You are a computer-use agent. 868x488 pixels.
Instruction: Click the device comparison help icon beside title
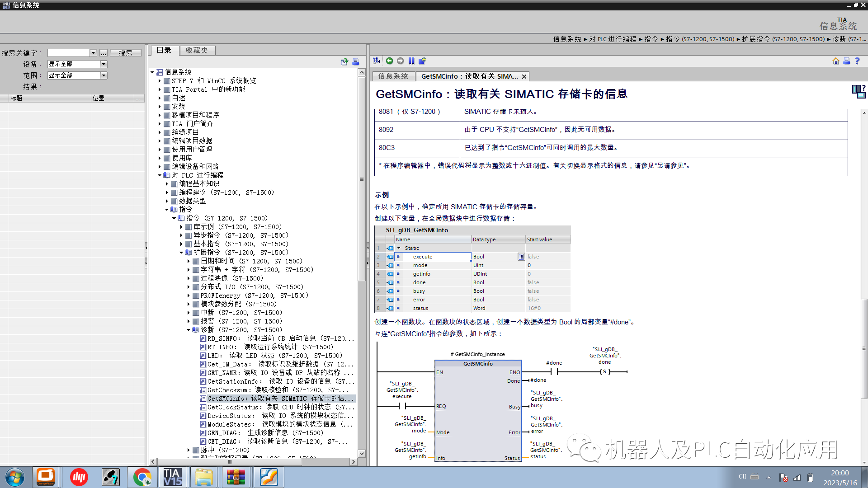(x=859, y=91)
